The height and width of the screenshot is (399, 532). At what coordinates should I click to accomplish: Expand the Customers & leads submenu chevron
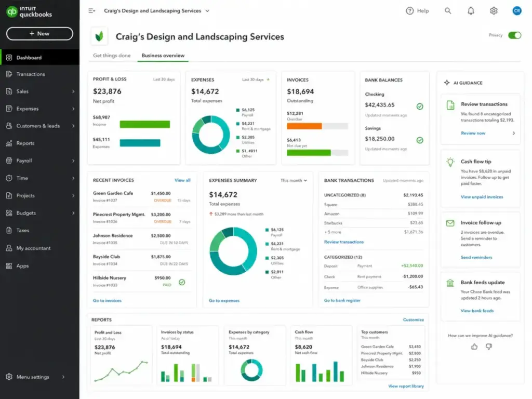pos(73,126)
